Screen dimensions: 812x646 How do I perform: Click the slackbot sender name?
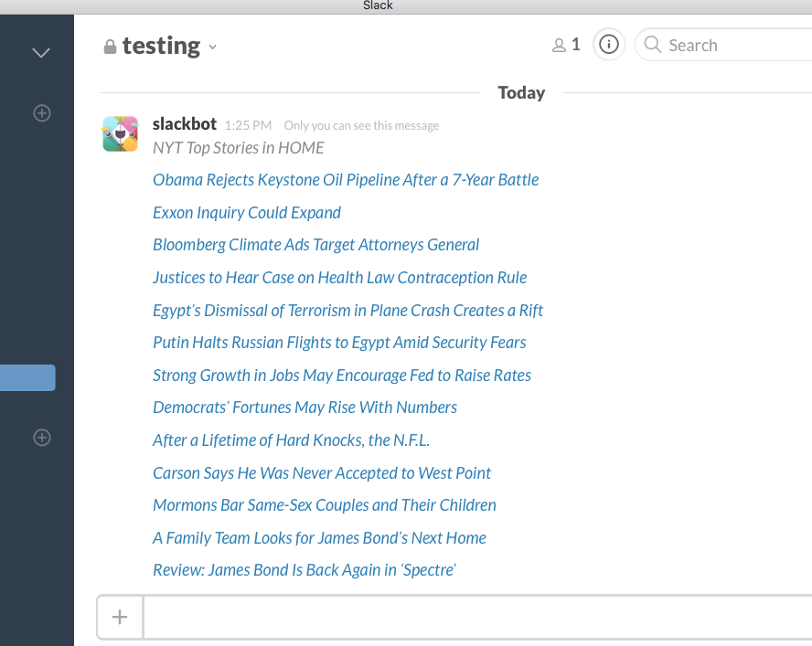tap(184, 124)
